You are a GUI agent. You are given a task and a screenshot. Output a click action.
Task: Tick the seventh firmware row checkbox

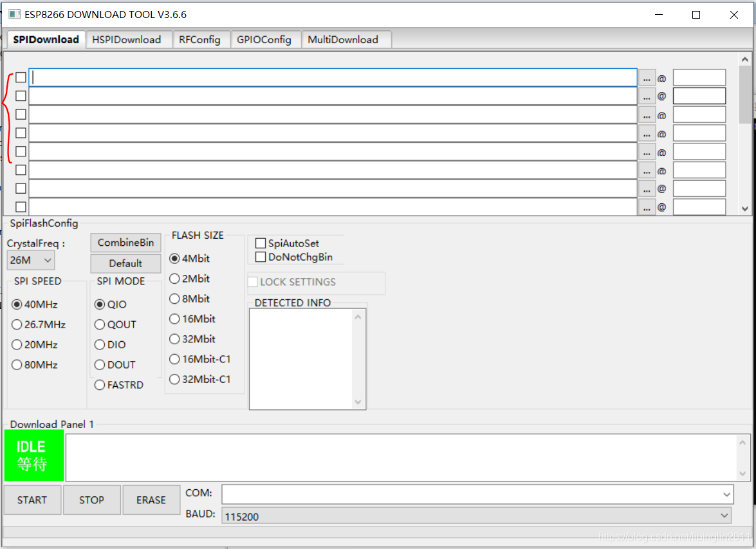(21, 188)
